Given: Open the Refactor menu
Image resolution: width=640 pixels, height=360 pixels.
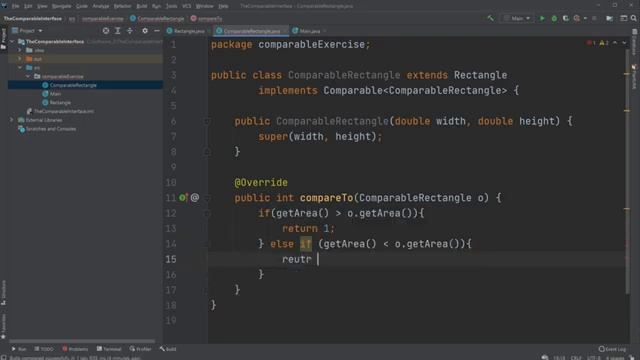Looking at the screenshot, I should (122, 6).
